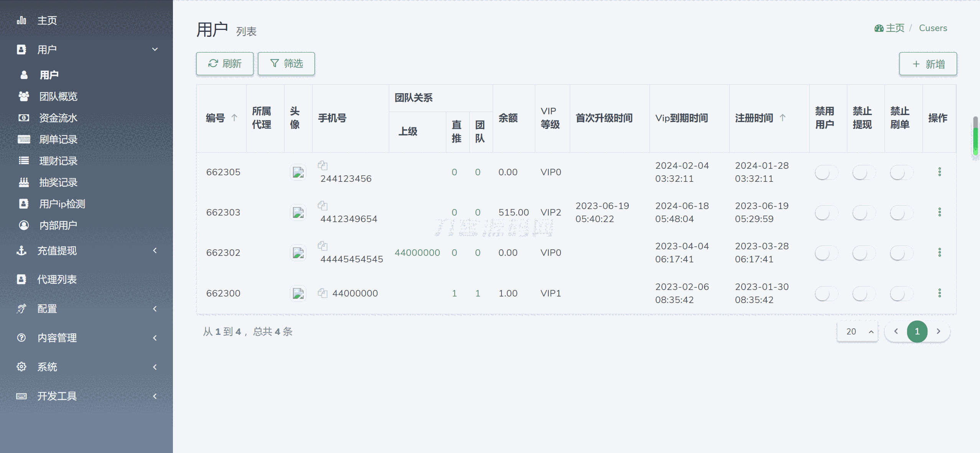980x453 pixels.
Task: Select 团队概览 menu item
Action: point(58,96)
